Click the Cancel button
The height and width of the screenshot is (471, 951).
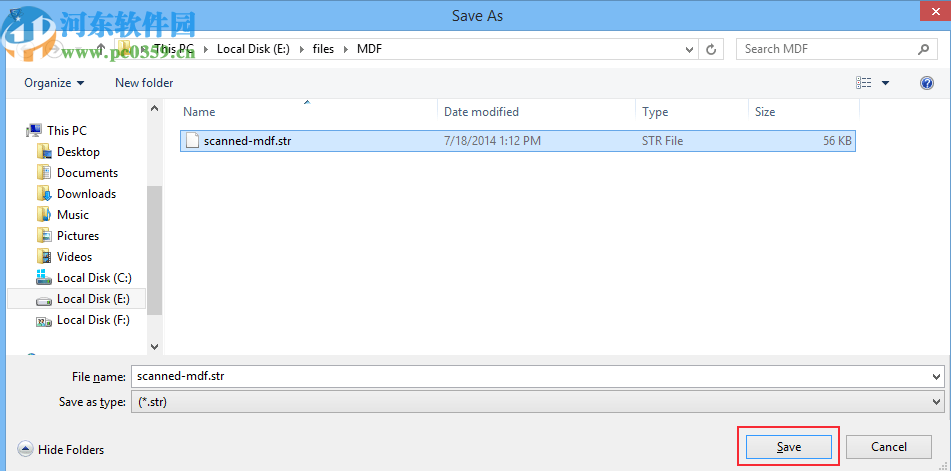889,447
